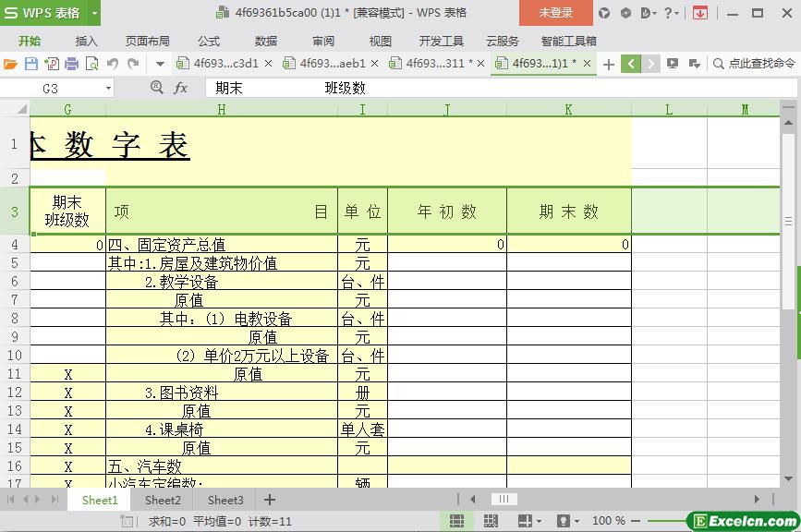
Task: Click the 点此查找命令 search box
Action: click(754, 64)
